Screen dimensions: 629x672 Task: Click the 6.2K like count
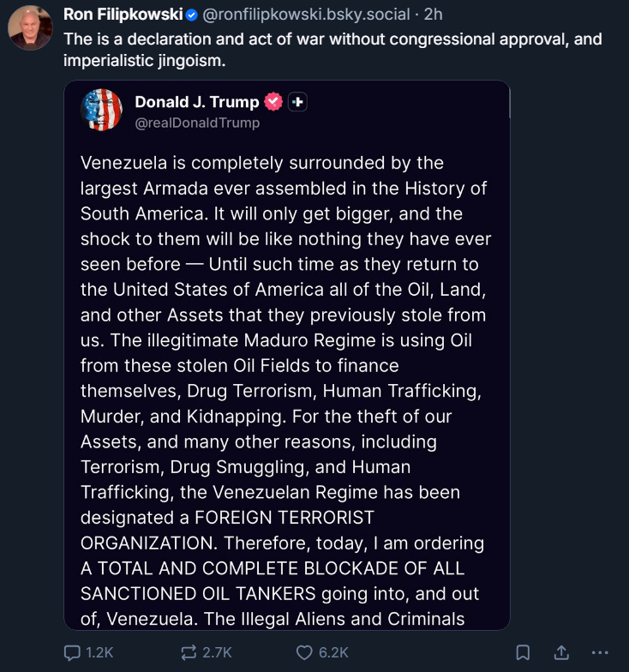pos(332,652)
